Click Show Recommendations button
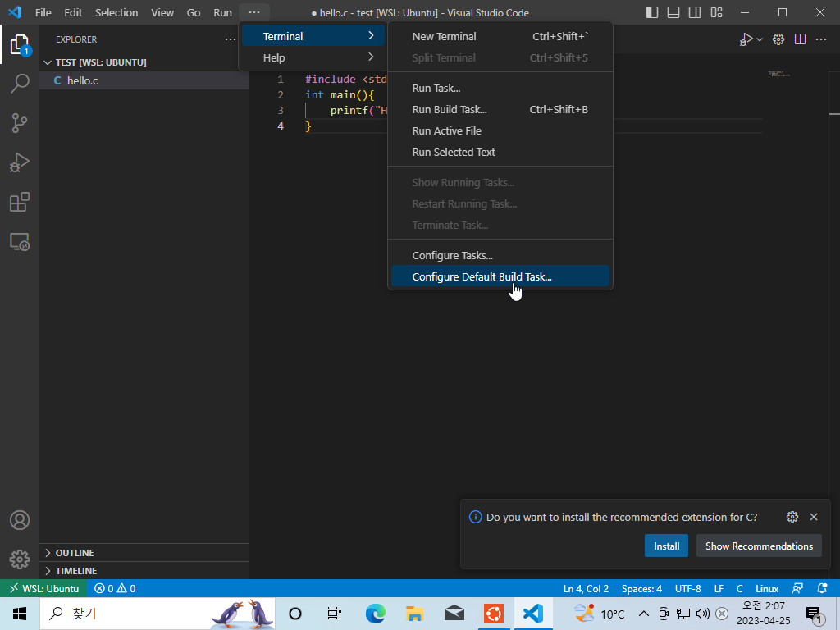840x630 pixels. tap(759, 546)
